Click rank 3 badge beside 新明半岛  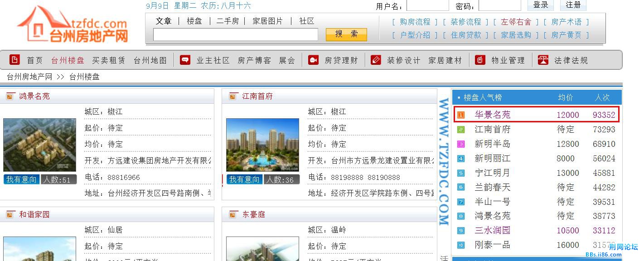(461, 144)
